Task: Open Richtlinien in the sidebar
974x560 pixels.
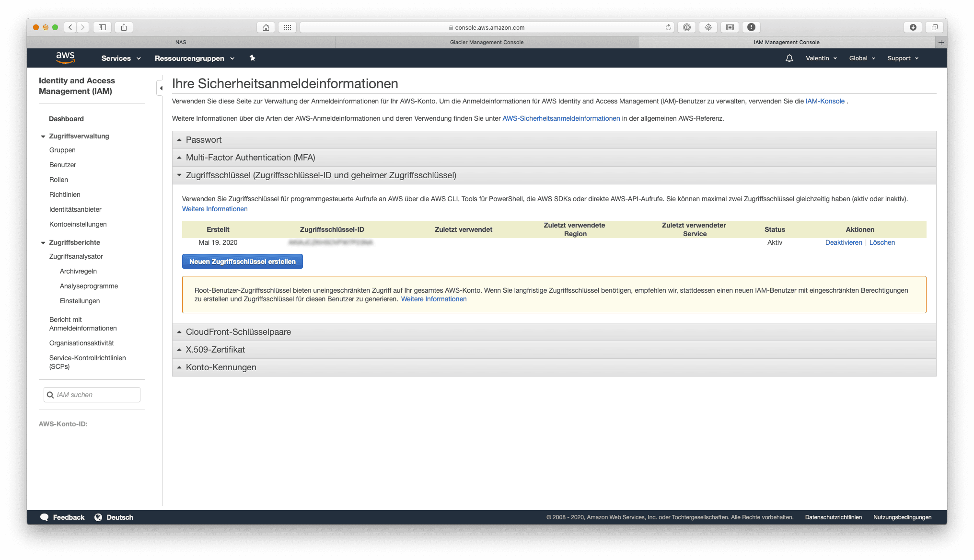Action: [65, 194]
